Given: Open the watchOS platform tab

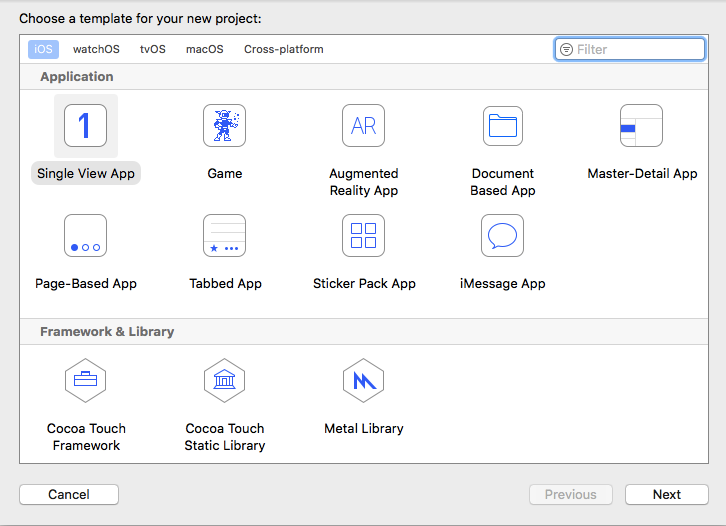Looking at the screenshot, I should point(96,49).
